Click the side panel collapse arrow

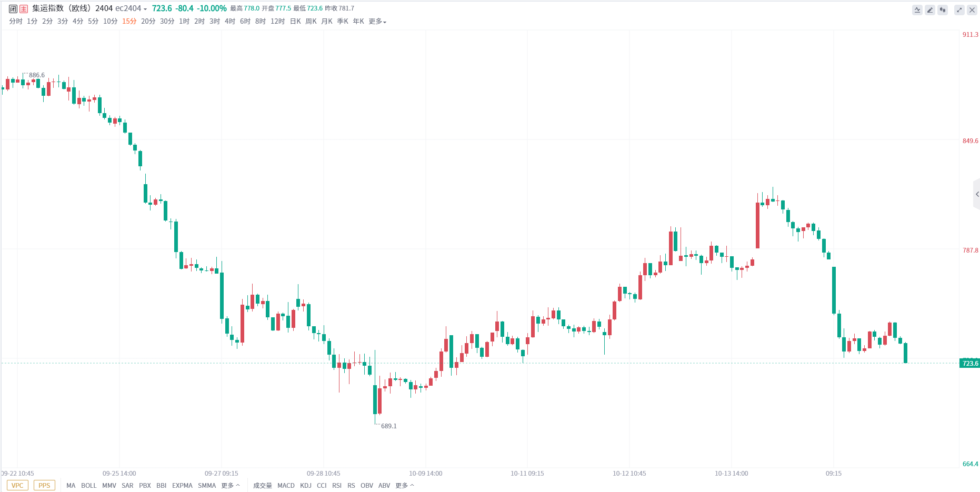coord(977,194)
